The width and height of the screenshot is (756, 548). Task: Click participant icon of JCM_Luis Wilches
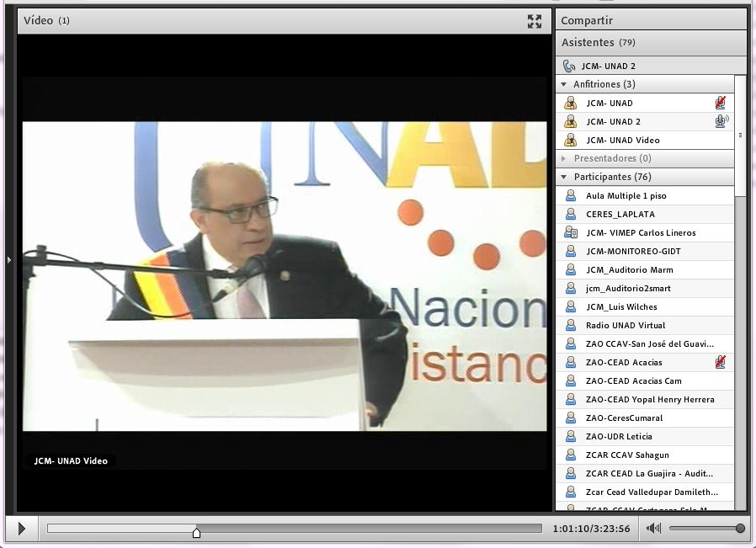[571, 306]
